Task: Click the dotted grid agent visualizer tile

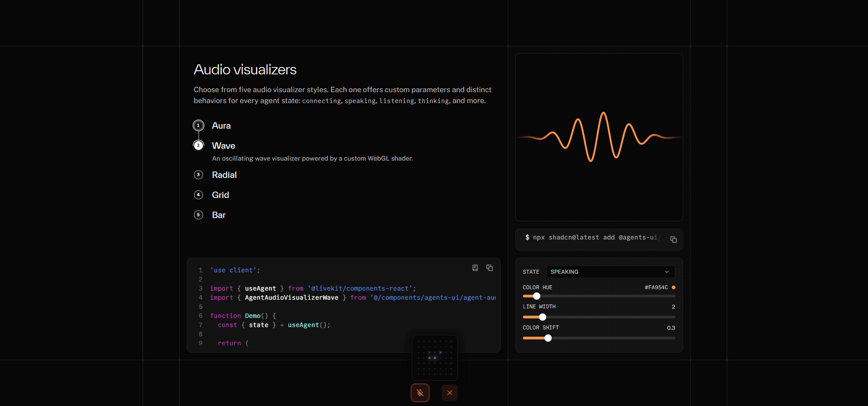Action: pyautogui.click(x=435, y=358)
